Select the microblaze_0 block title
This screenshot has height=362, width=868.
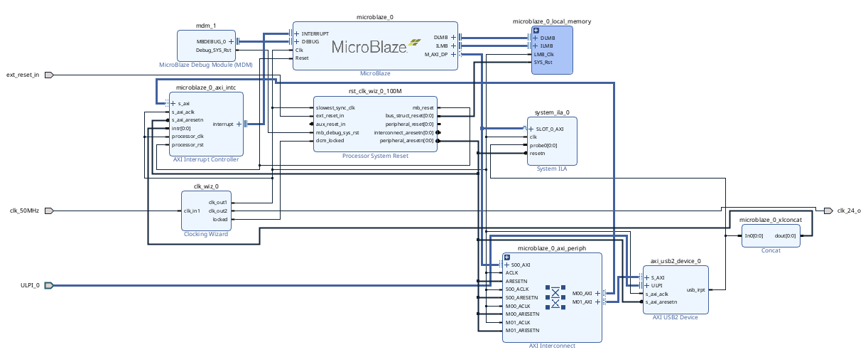pos(375,16)
